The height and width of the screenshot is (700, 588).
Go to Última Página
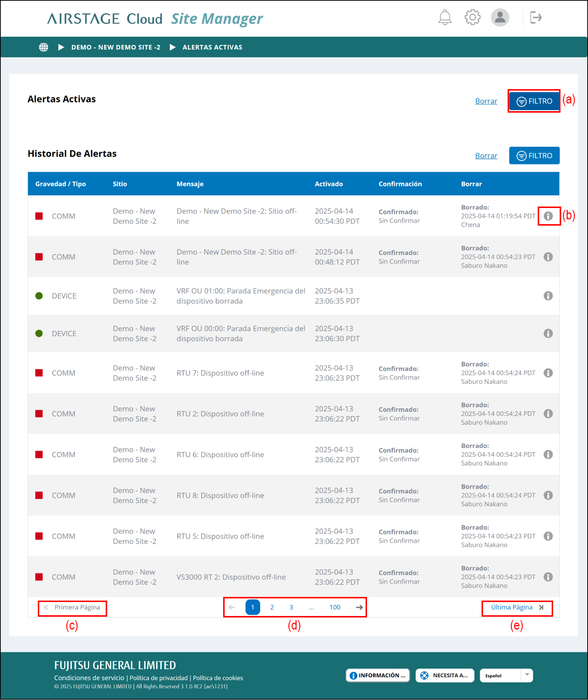(517, 608)
